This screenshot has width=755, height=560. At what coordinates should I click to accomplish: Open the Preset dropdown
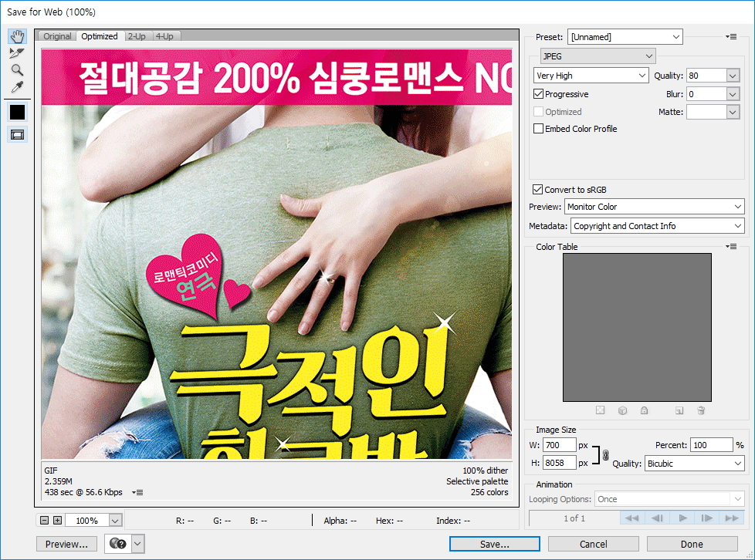[x=625, y=37]
